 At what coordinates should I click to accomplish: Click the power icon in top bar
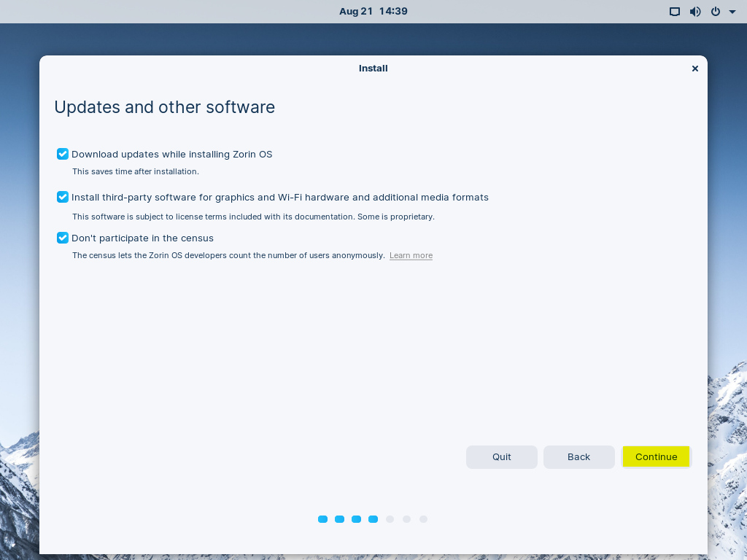[716, 12]
